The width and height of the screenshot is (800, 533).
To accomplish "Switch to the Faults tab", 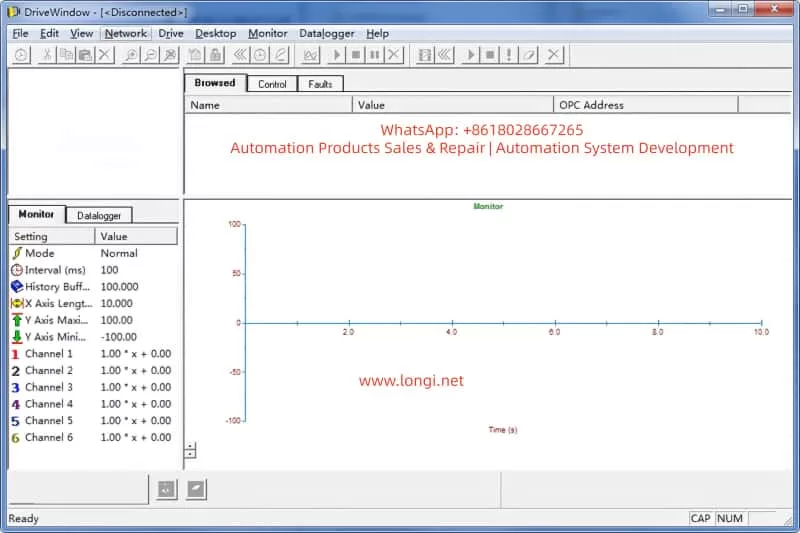I will click(x=320, y=84).
